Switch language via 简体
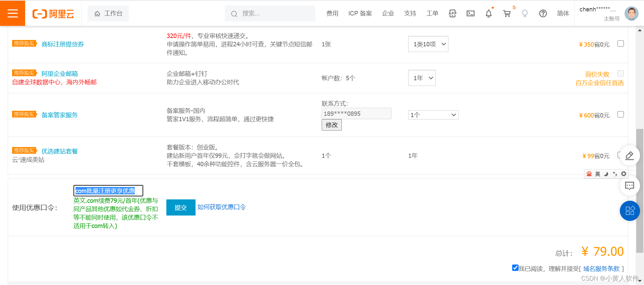This screenshot has height=285, width=644. click(563, 13)
